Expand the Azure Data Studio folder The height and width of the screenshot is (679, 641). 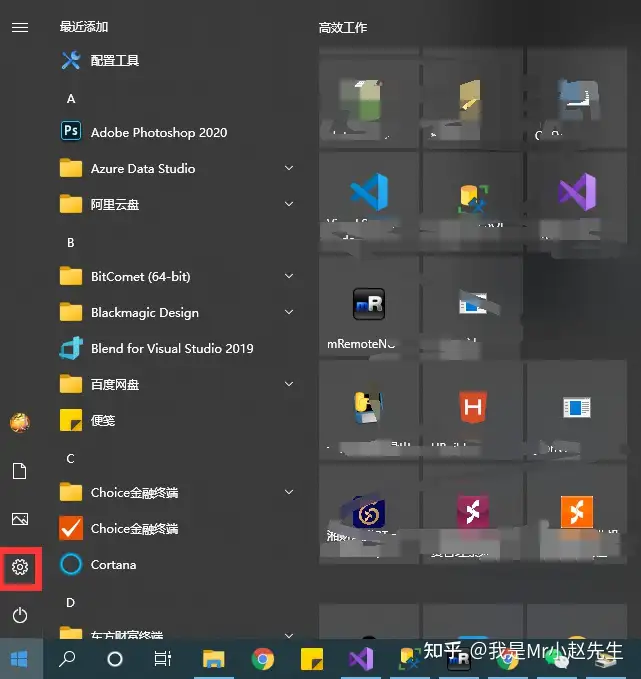point(289,168)
